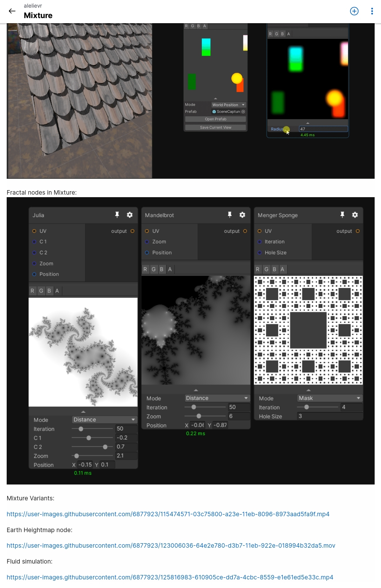Pin the Mandelbrot node
This screenshot has height=588, width=381.
(230, 215)
